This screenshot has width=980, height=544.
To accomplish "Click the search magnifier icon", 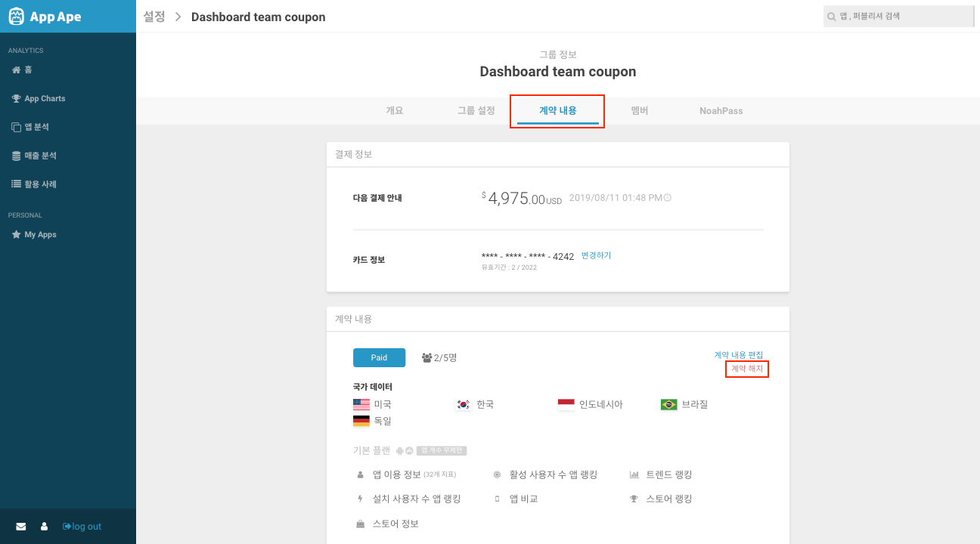I will point(832,16).
